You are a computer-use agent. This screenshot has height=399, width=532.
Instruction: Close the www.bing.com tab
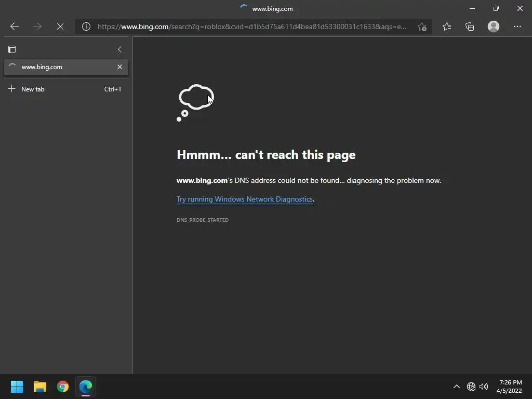pos(119,67)
